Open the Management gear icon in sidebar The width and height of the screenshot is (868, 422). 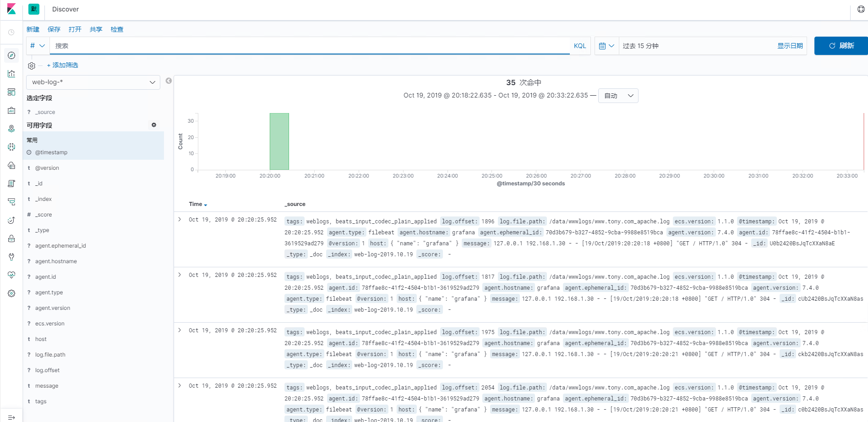[x=11, y=293]
